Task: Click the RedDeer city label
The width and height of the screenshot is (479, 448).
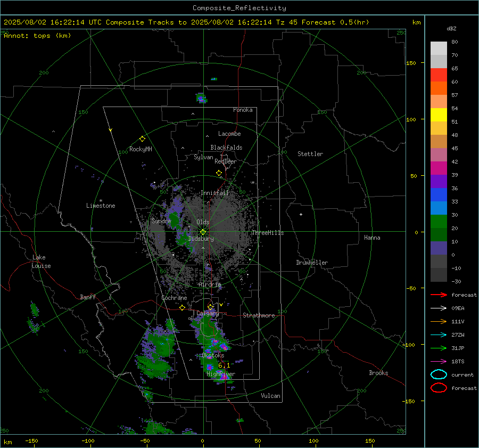Action: [x=226, y=161]
